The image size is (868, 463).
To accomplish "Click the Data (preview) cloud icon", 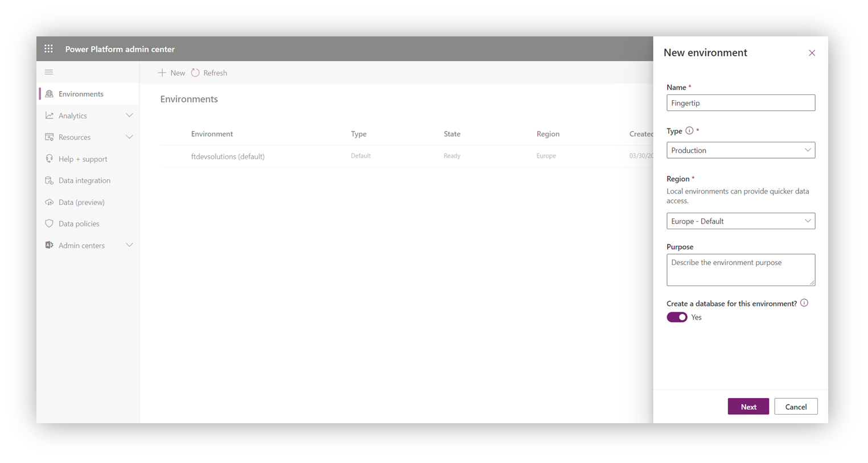I will [50, 202].
